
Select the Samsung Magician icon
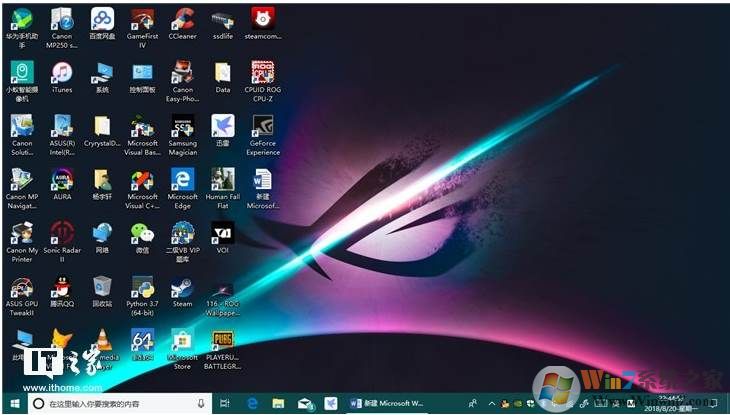coord(182,127)
